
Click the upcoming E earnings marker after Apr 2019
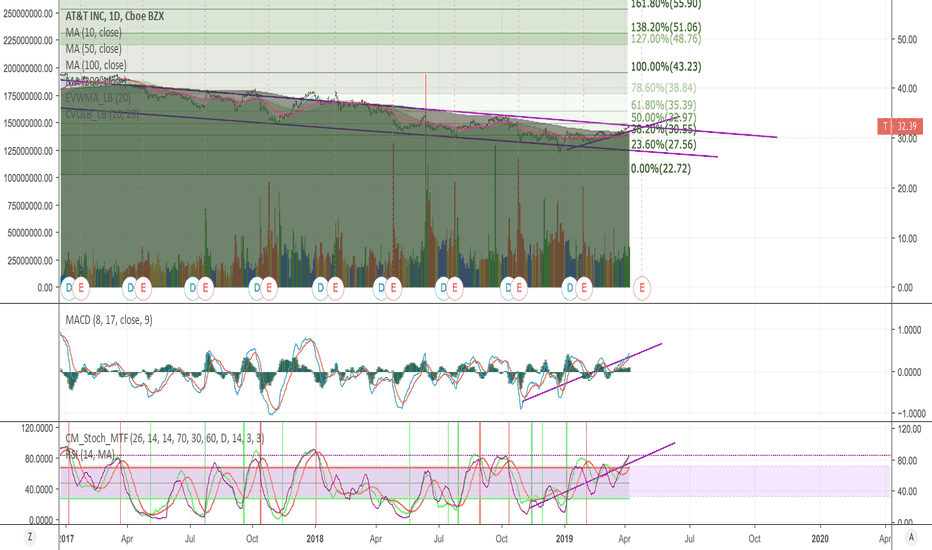click(x=641, y=288)
